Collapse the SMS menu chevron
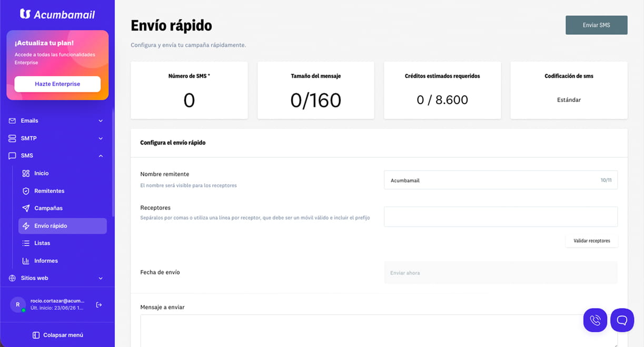This screenshot has width=644, height=347. point(101,156)
